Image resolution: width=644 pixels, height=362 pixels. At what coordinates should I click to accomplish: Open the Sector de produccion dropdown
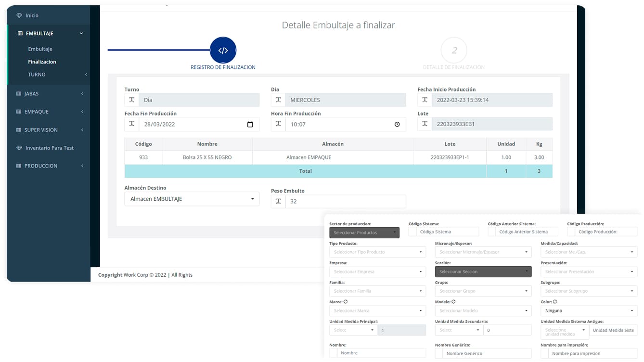click(364, 233)
